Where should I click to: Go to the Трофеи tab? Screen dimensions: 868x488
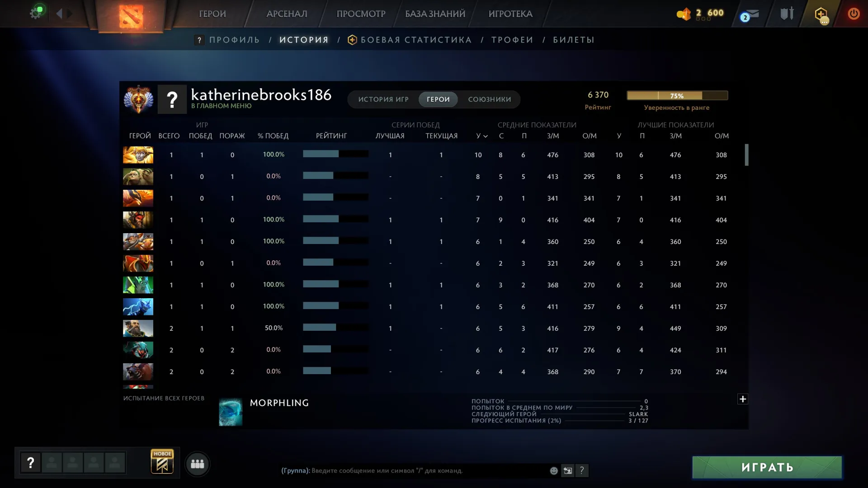point(512,40)
